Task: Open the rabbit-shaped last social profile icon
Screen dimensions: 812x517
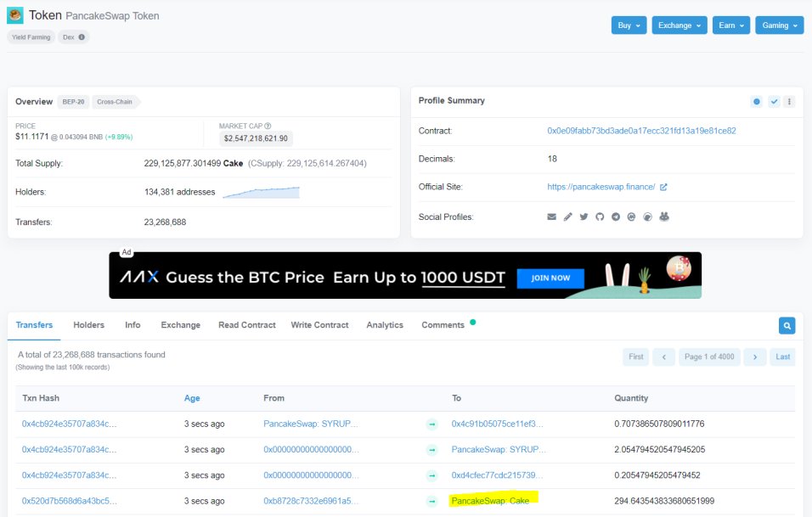Action: [x=664, y=216]
